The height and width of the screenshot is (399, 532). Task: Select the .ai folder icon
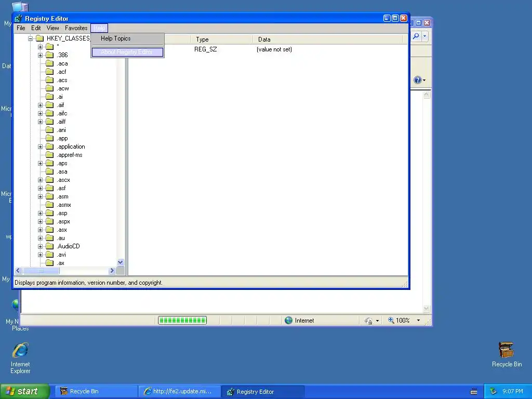[x=49, y=97]
